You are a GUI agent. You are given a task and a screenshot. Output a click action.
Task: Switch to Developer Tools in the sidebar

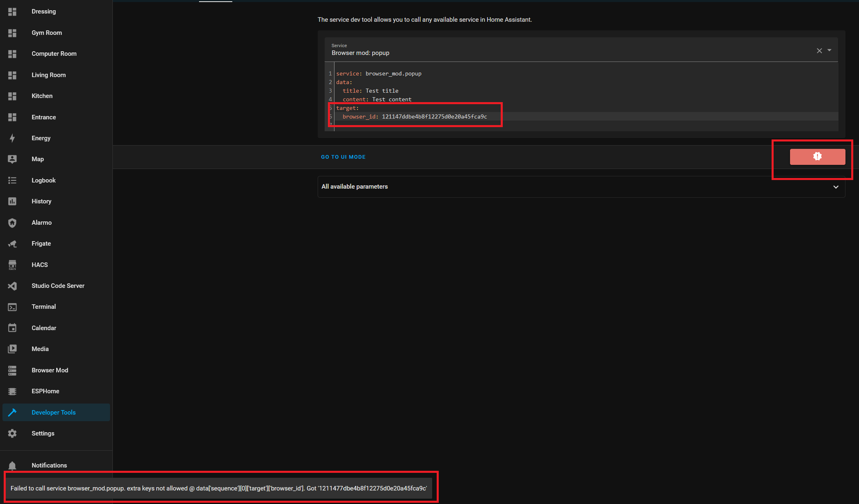(12, 412)
